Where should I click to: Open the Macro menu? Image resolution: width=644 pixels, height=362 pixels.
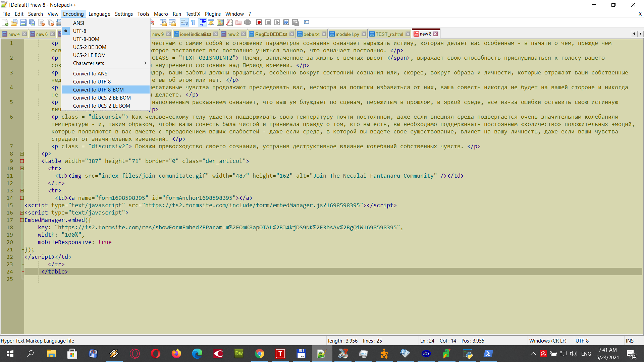click(161, 14)
